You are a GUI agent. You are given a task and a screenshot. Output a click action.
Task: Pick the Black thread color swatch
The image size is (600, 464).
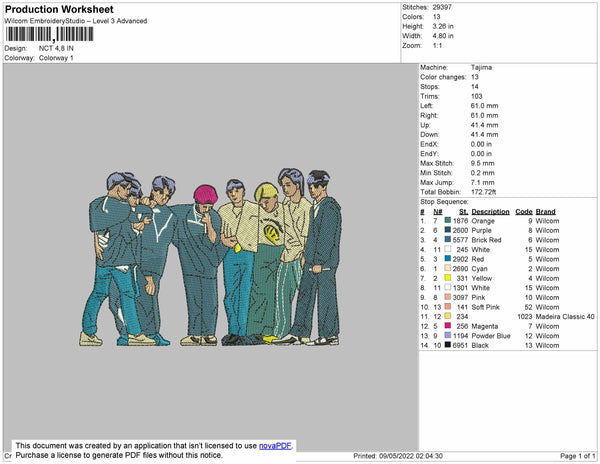click(x=448, y=345)
